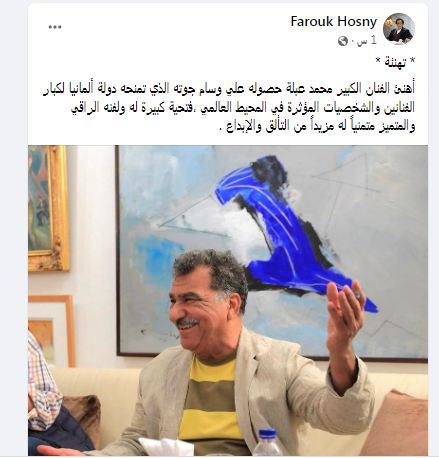This screenshot has width=439, height=459.
Task: Click the small wood-framed picture below the gold frame
Action: 51,330
